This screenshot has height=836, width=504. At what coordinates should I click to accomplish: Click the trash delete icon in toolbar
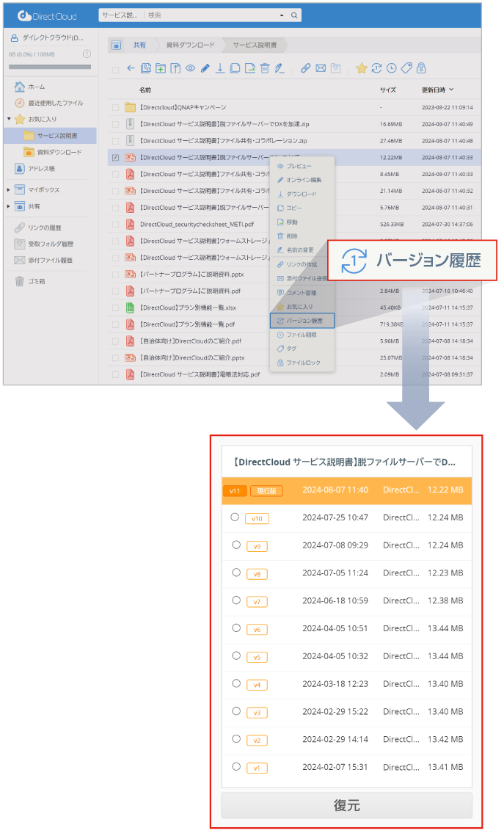click(x=265, y=68)
